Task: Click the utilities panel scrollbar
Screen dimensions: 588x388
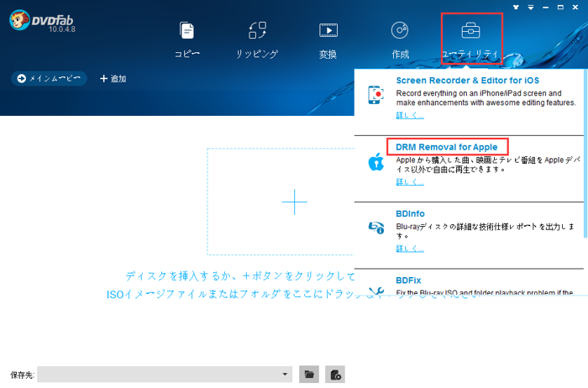Action: [585, 154]
